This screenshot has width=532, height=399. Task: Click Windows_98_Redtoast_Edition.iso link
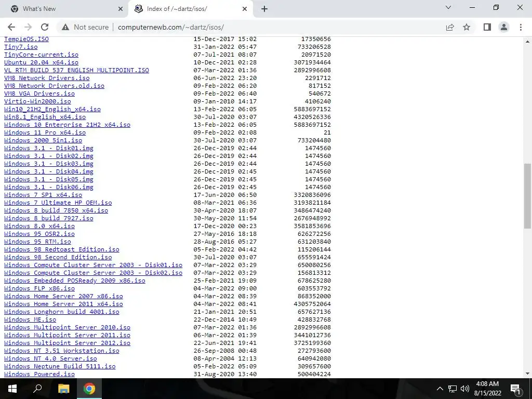point(62,250)
